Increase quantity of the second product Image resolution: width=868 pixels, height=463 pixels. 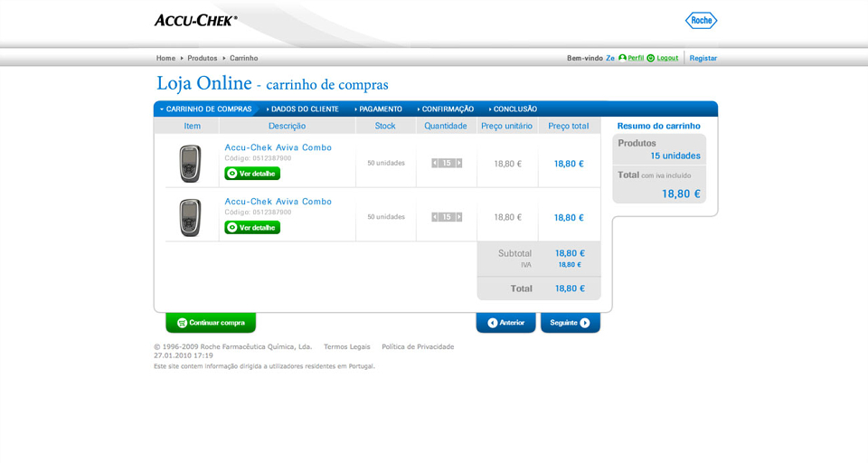459,217
